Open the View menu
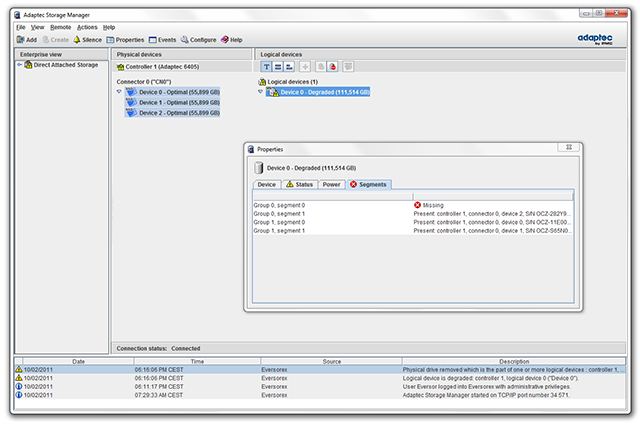Image resolution: width=640 pixels, height=424 pixels. [x=38, y=27]
